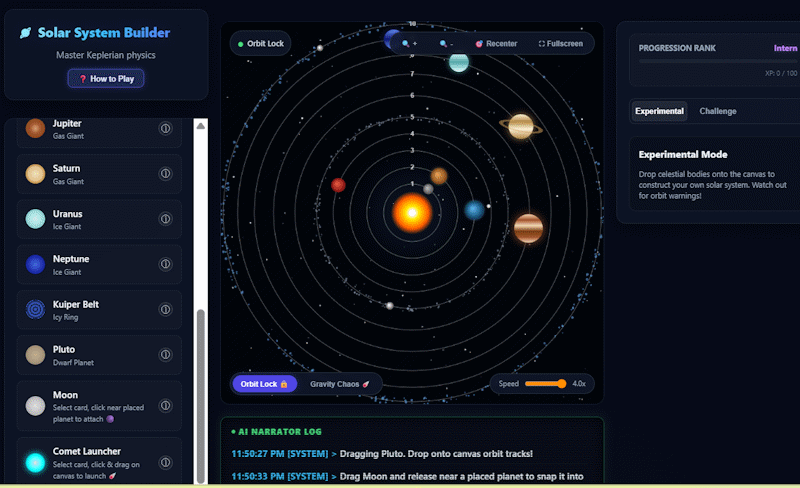Select the Jupiter planet icon in sidebar
800x488 pixels.
pyautogui.click(x=35, y=129)
